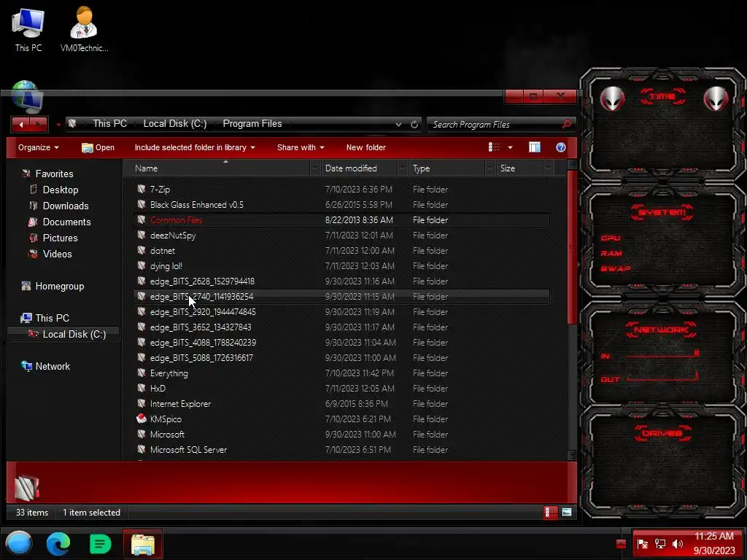Sort by the Date modified column
This screenshot has height=560, width=747.
tap(358, 168)
